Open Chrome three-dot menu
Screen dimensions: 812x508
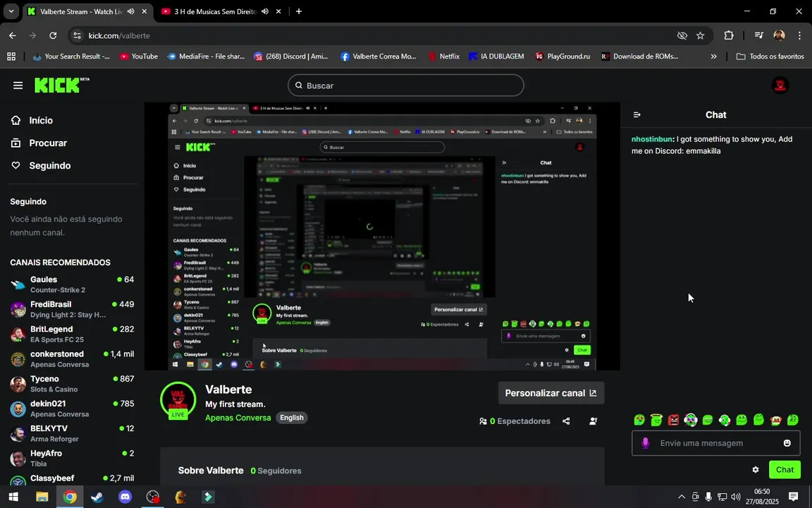(799, 35)
